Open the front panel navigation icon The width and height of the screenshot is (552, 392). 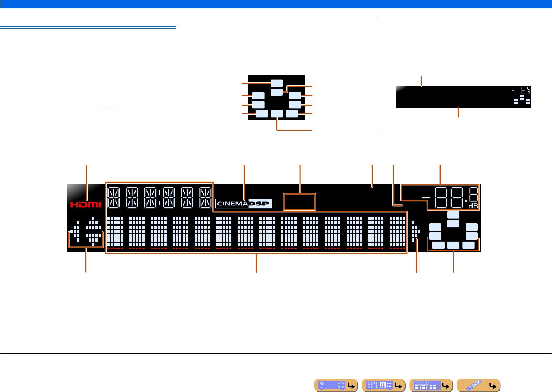tap(336, 385)
